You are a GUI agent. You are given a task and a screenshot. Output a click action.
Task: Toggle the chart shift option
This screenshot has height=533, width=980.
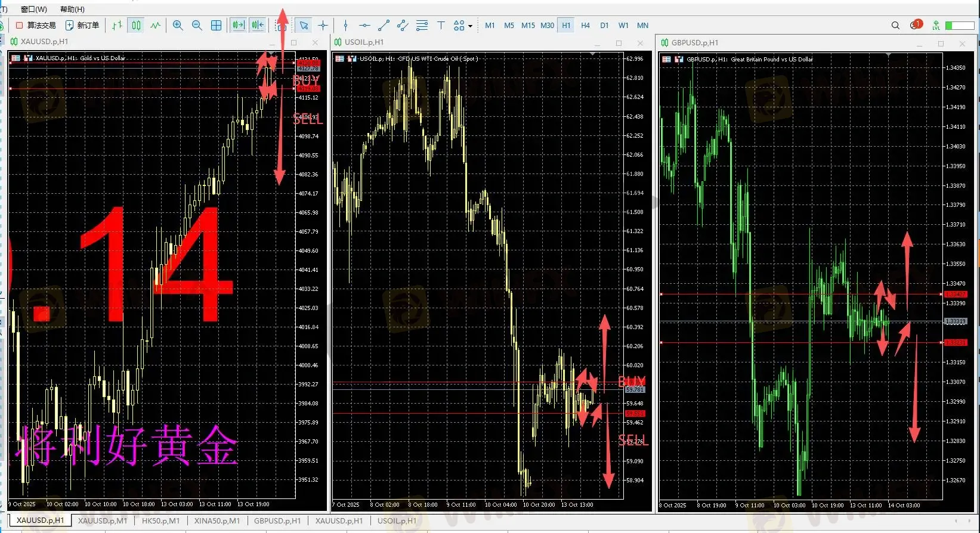coord(258,25)
